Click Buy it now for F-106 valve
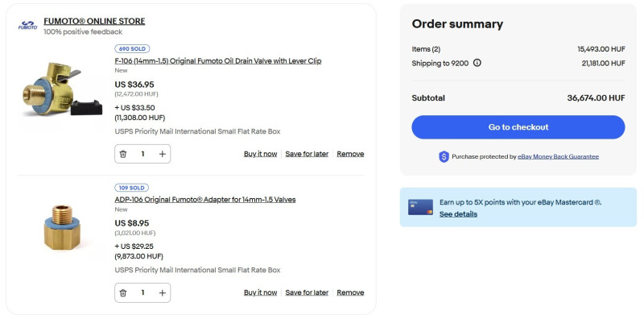 pyautogui.click(x=260, y=154)
